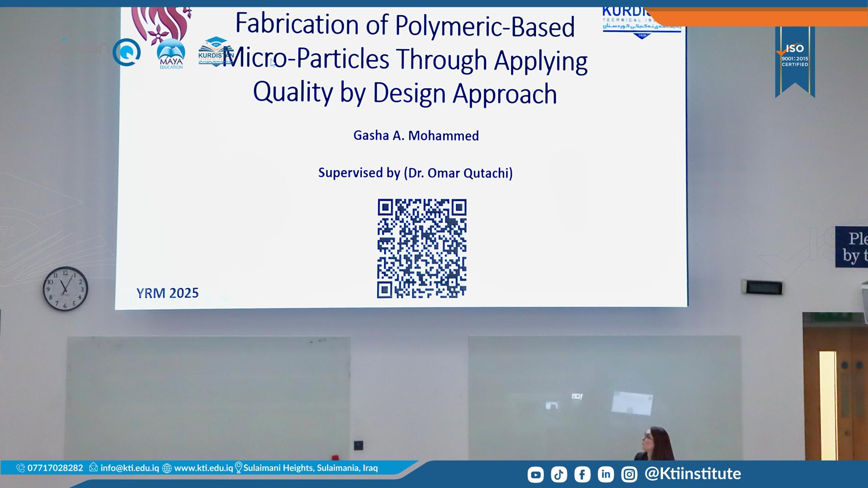Click the phone icon beside 07717028282

click(x=20, y=468)
